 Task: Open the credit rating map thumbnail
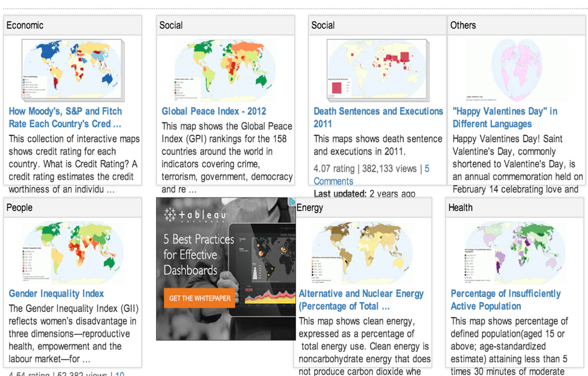73,70
